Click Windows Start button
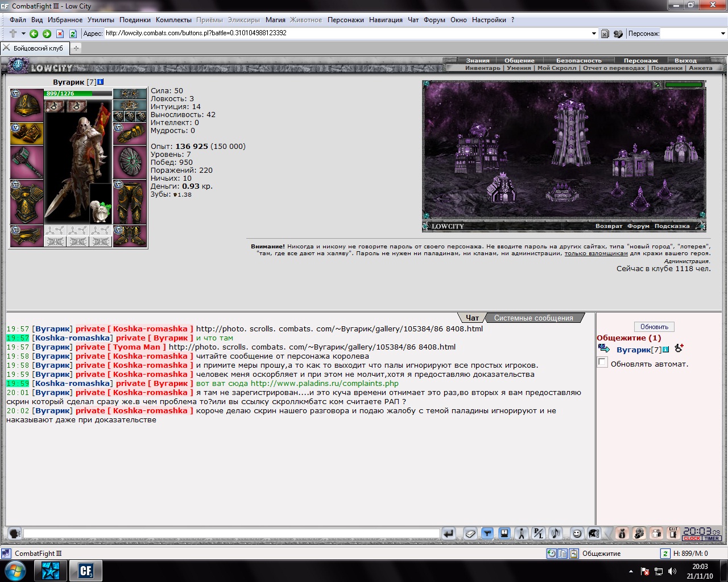 pyautogui.click(x=15, y=571)
